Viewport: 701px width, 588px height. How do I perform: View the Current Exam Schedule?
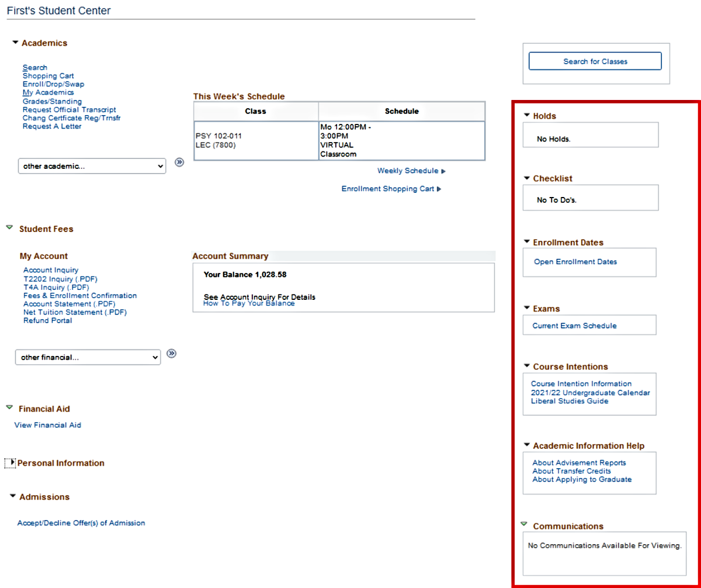[574, 326]
